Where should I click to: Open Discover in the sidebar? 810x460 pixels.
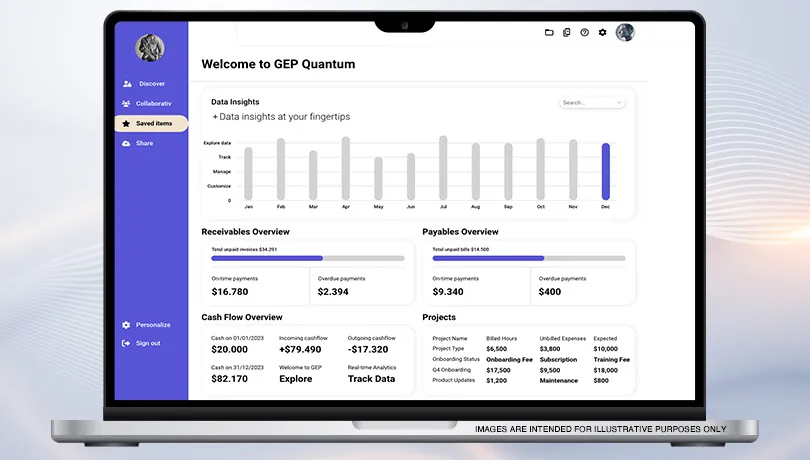click(151, 84)
